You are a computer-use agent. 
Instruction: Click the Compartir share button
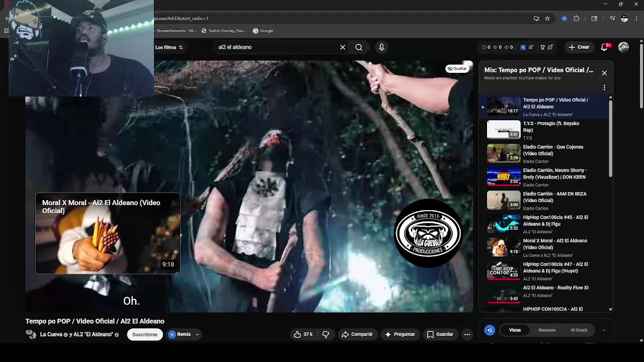click(x=357, y=334)
